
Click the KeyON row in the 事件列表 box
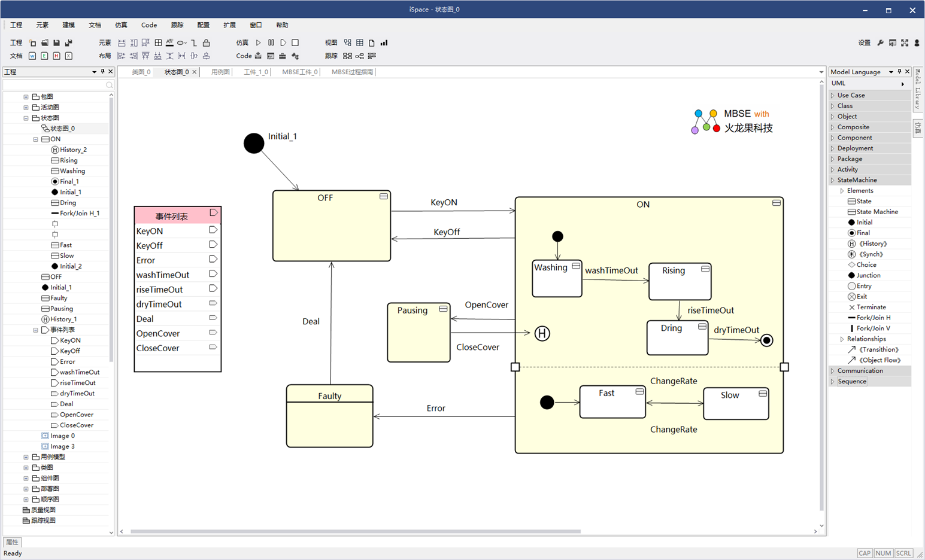pos(177,231)
